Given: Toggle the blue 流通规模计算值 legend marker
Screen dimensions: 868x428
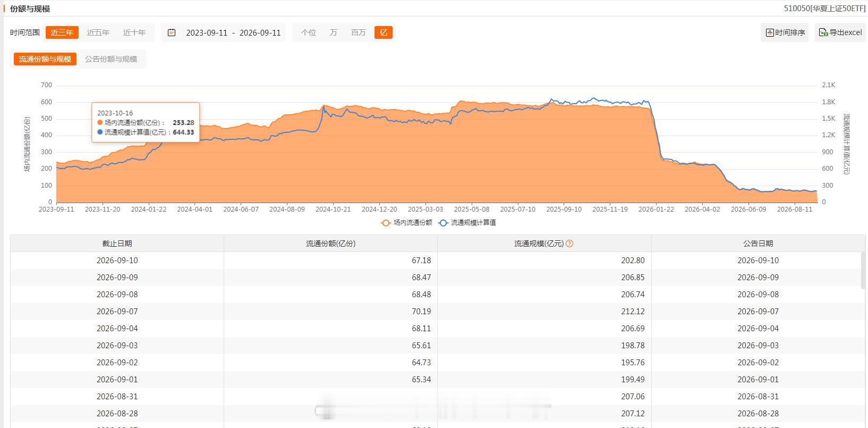Looking at the screenshot, I should 443,223.
